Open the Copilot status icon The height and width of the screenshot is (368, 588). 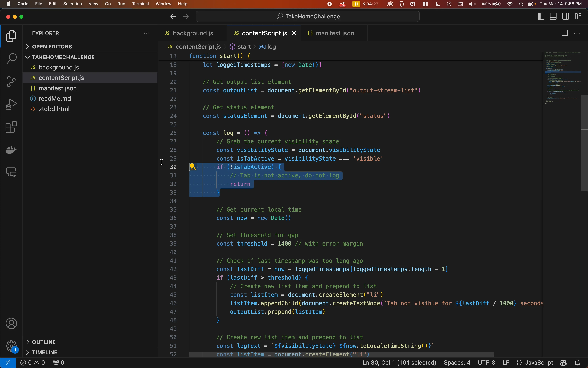coord(563,363)
